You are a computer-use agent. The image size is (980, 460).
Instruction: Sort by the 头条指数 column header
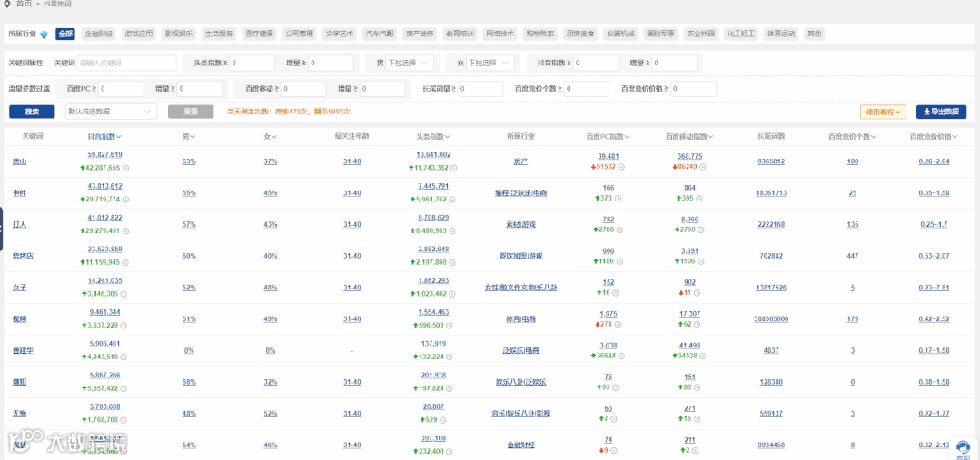(x=432, y=137)
